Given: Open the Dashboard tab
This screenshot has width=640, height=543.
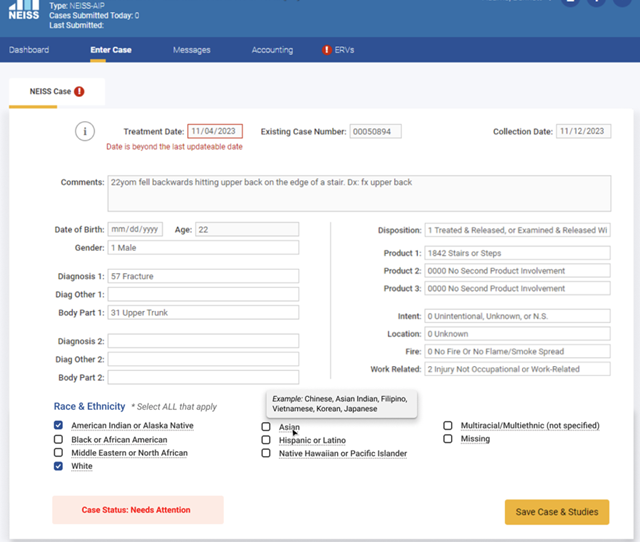Looking at the screenshot, I should coord(29,50).
